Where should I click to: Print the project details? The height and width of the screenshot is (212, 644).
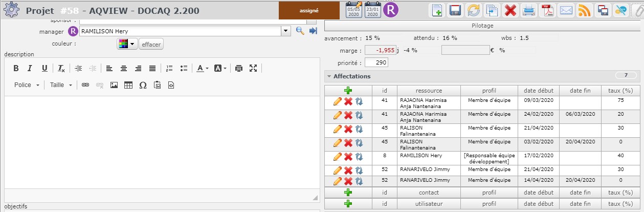(x=529, y=10)
